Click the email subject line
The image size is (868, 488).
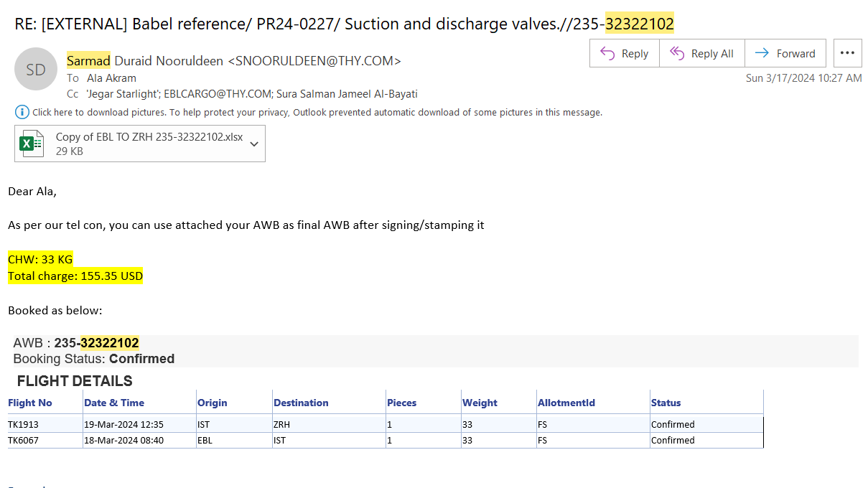[x=344, y=24]
